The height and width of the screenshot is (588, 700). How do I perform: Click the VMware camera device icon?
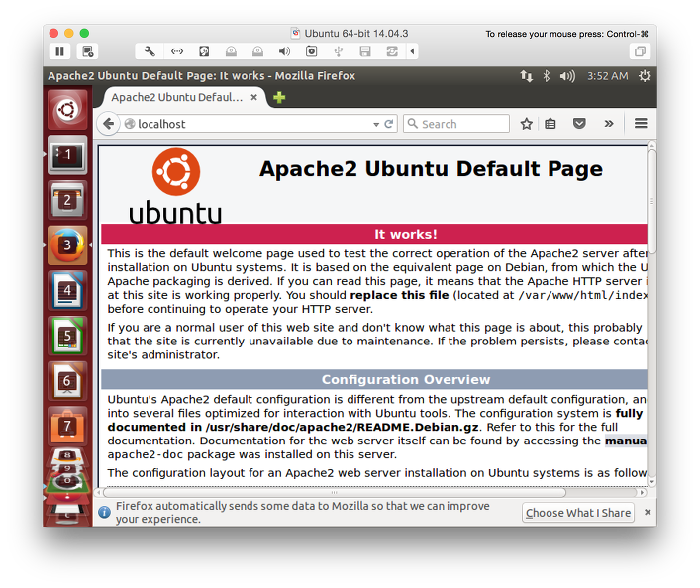[311, 51]
